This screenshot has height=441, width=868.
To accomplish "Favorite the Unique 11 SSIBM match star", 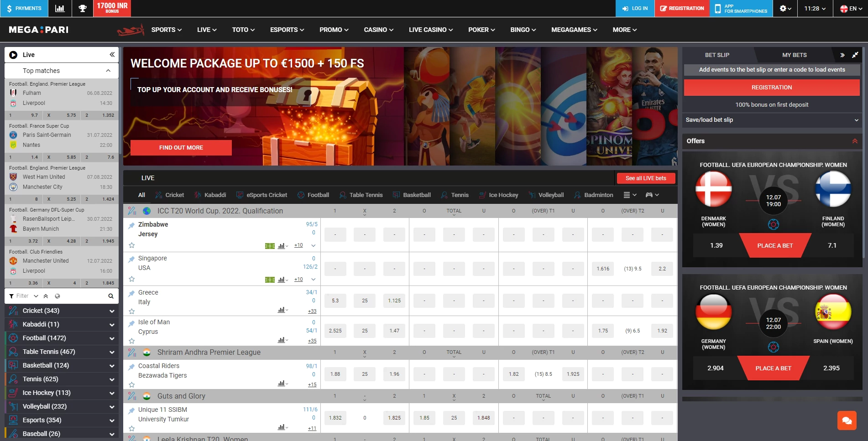I will tap(132, 428).
